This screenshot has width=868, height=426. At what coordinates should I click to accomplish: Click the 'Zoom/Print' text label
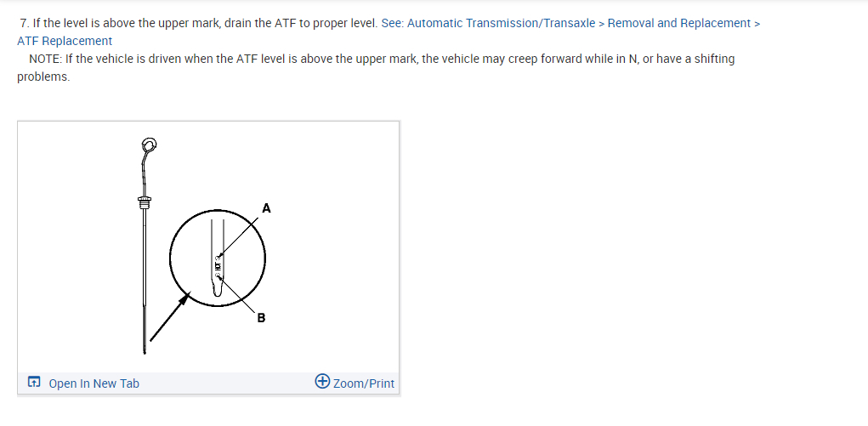364,383
